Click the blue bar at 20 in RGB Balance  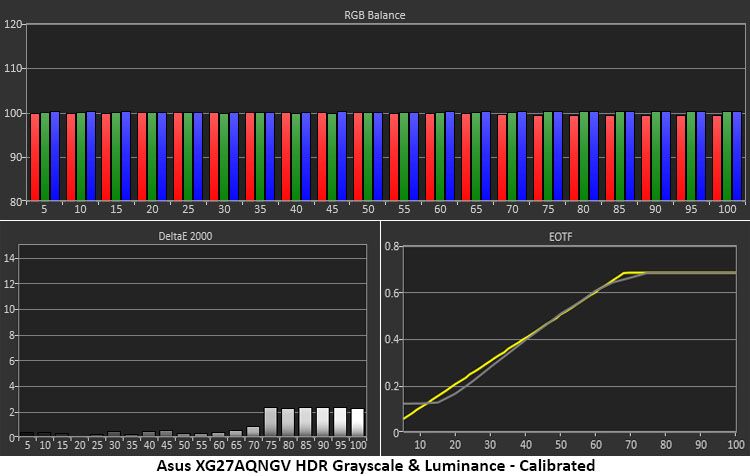pos(162,156)
